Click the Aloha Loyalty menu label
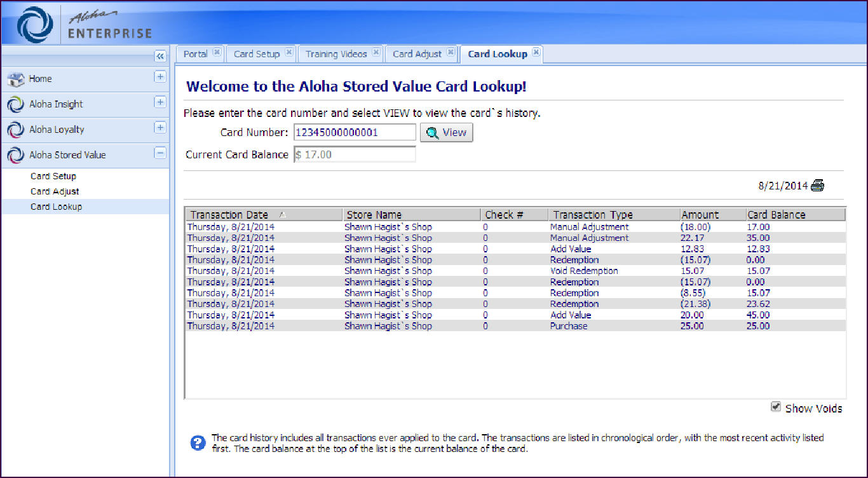This screenshot has width=868, height=478. (x=57, y=130)
